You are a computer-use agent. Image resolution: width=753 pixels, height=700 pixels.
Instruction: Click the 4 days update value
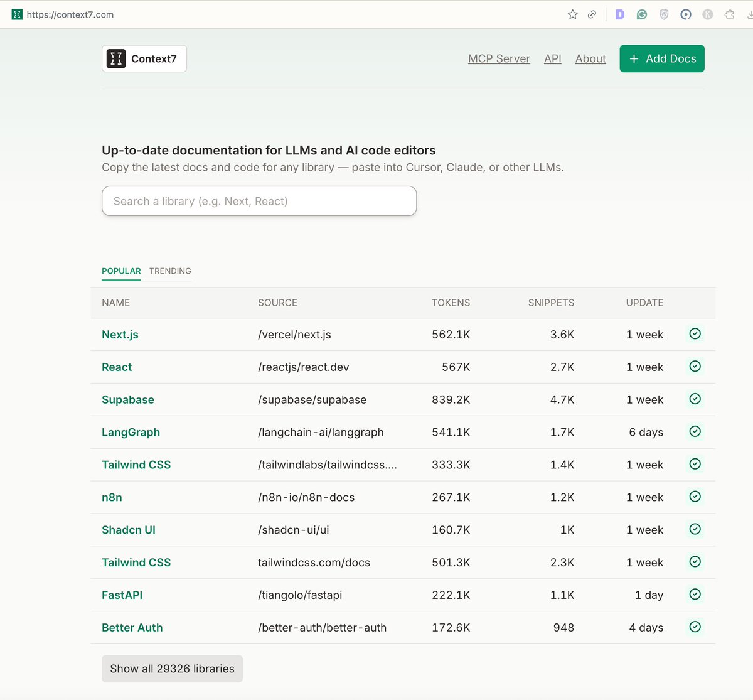pyautogui.click(x=646, y=628)
